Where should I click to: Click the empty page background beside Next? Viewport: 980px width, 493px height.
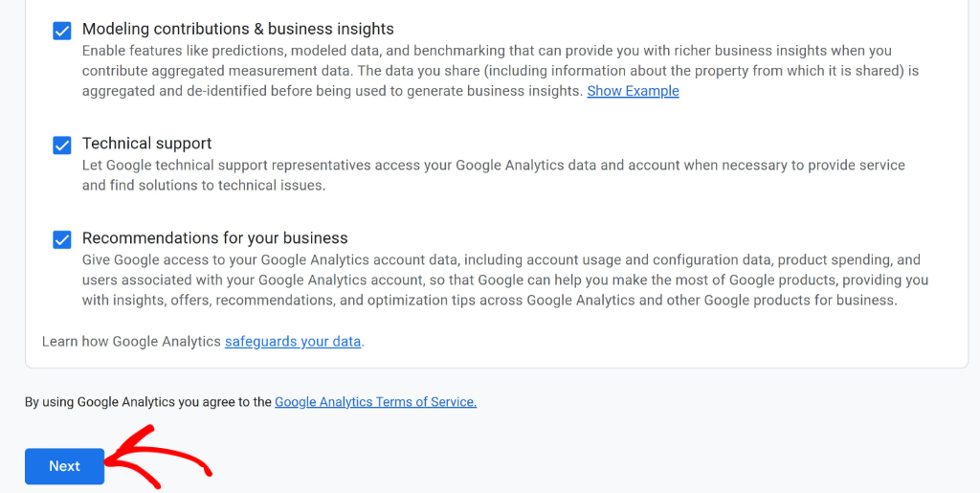click(x=563, y=462)
